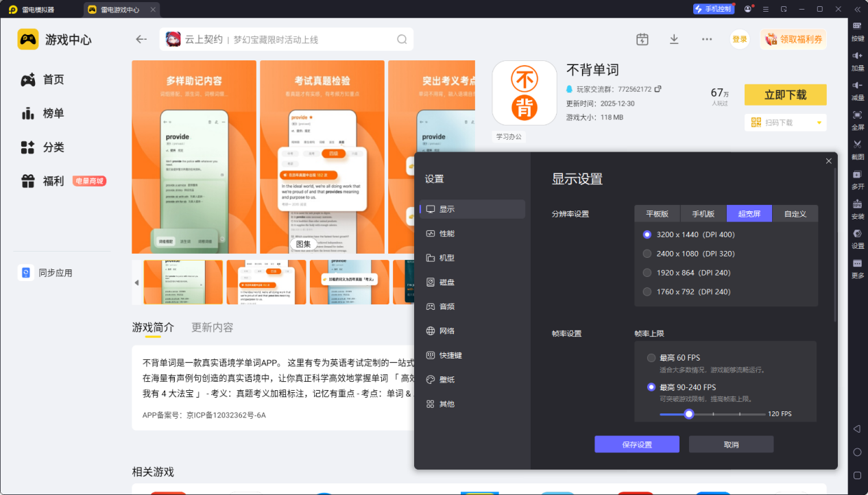Switch to the 更新内容 tab
Image resolution: width=868 pixels, height=495 pixels.
point(210,328)
